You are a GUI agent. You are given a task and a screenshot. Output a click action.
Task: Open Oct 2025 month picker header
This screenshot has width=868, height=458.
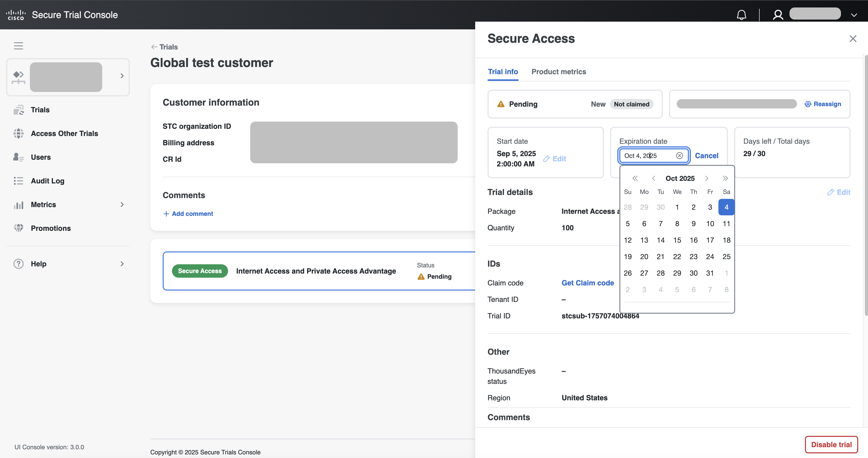pyautogui.click(x=680, y=178)
